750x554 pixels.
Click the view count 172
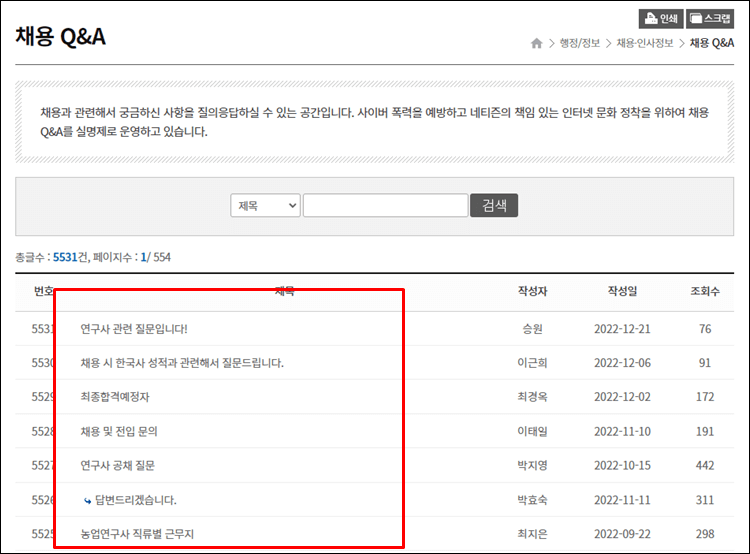(705, 397)
